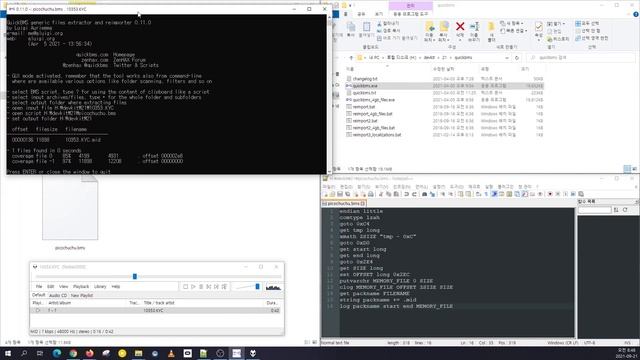Click foobar2000 Play button

pyautogui.click(x=193, y=287)
